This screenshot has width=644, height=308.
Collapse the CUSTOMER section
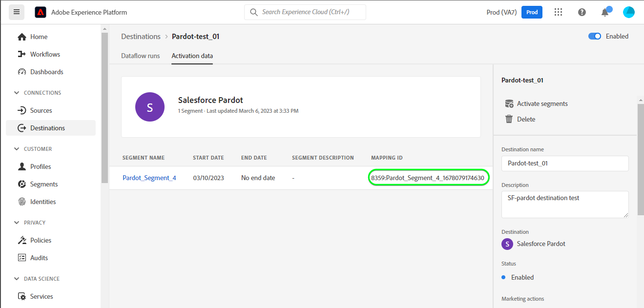pos(18,149)
